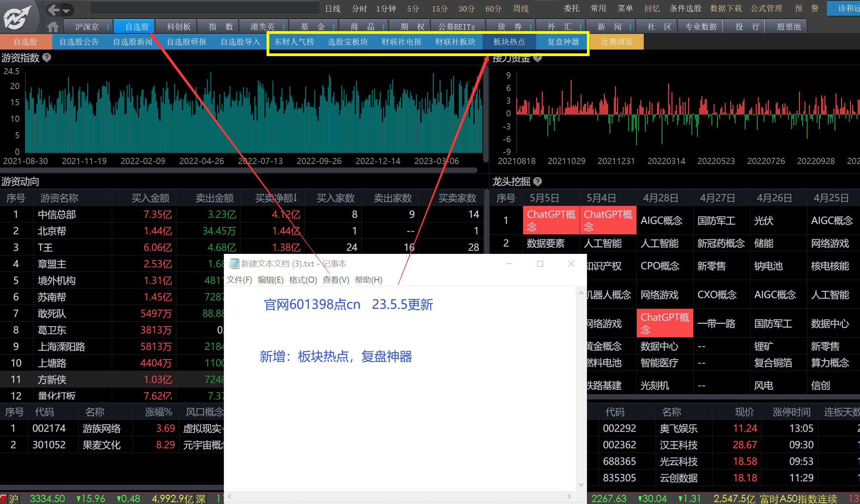Go back using the left arrow icon
Viewport: 860px width, 504px height.
[x=53, y=10]
